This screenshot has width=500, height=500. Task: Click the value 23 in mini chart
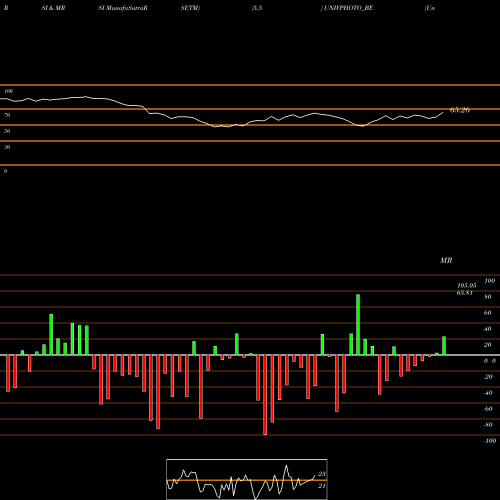322,474
